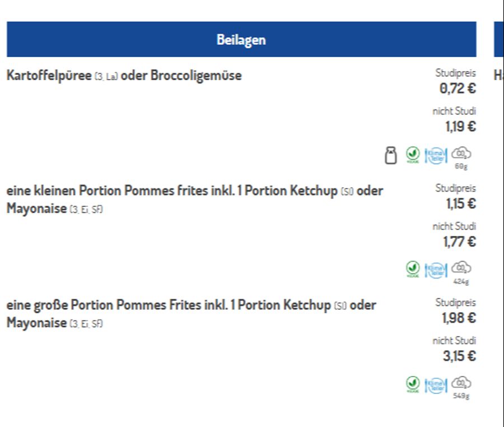504x427 pixels.
Task: Click the 60g CO2 cloud icon
Action: (x=461, y=154)
